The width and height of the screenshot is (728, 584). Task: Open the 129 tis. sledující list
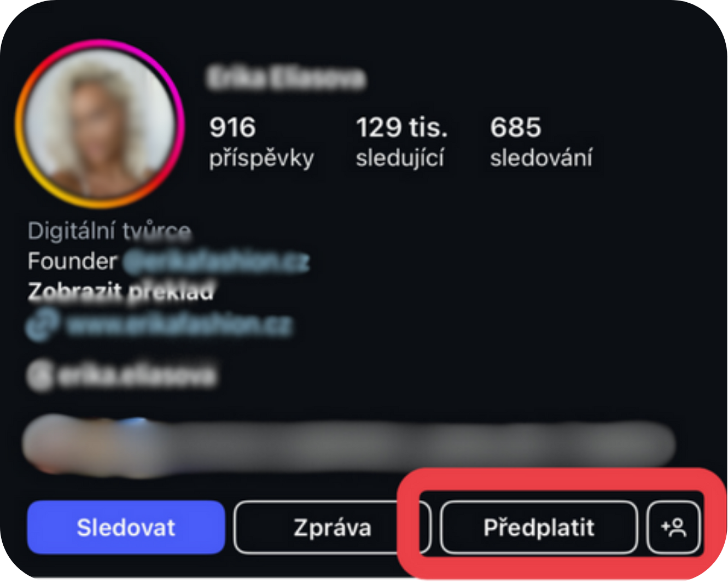(x=401, y=142)
